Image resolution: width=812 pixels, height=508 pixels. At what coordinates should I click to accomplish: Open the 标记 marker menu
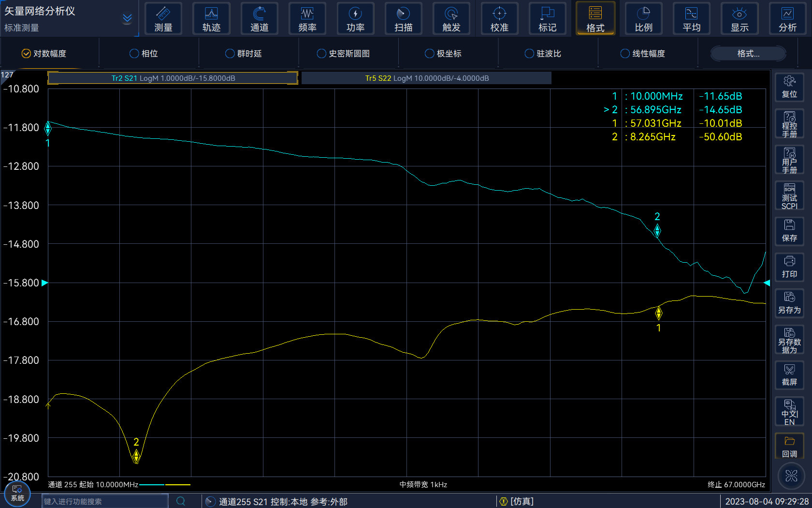point(547,19)
